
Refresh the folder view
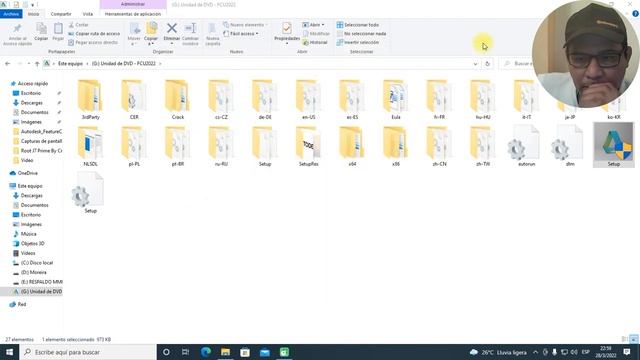pyautogui.click(x=487, y=64)
